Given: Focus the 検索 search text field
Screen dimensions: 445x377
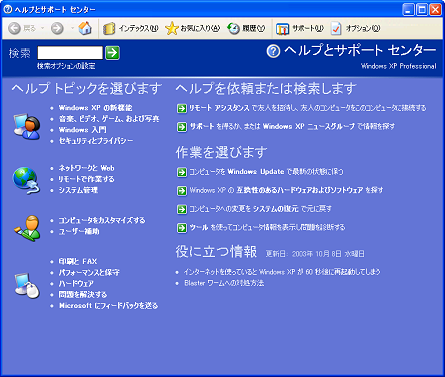Looking at the screenshot, I should [x=70, y=53].
